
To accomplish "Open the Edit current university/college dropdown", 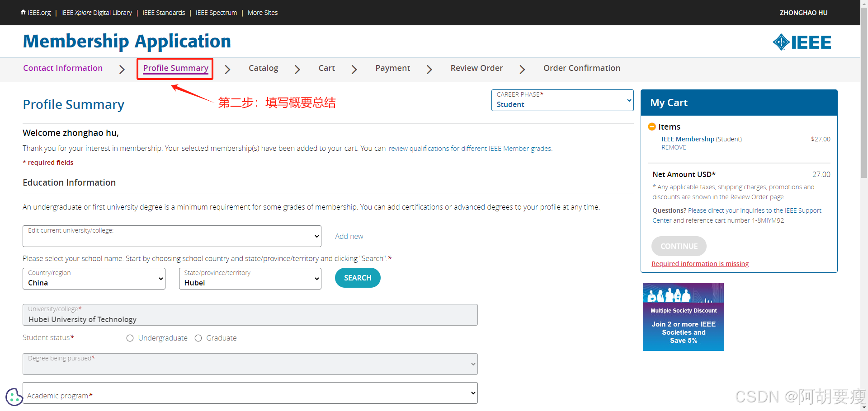I will point(172,236).
